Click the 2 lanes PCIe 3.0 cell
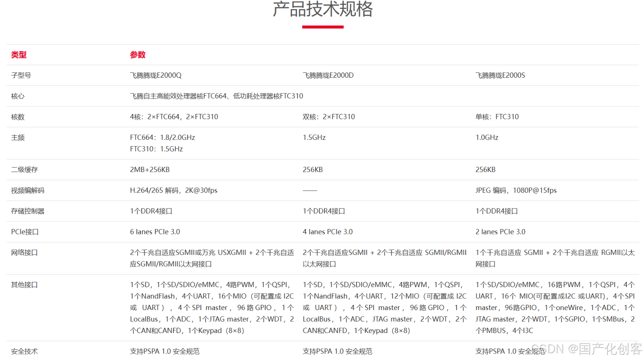The height and width of the screenshot is (360, 644). [x=500, y=232]
